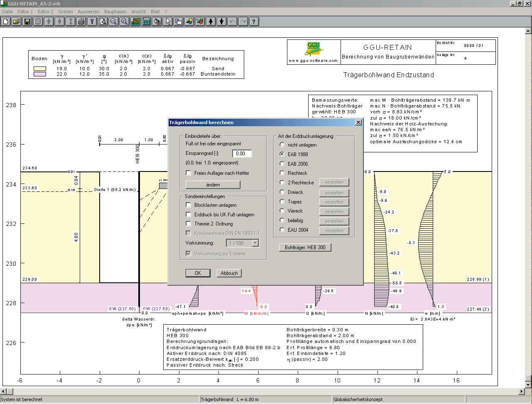The height and width of the screenshot is (404, 532).
Task: Choose the Dreieck redistribution option
Action: [x=282, y=192]
